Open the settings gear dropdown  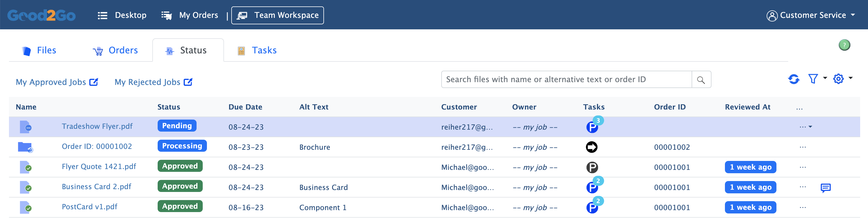pyautogui.click(x=843, y=79)
